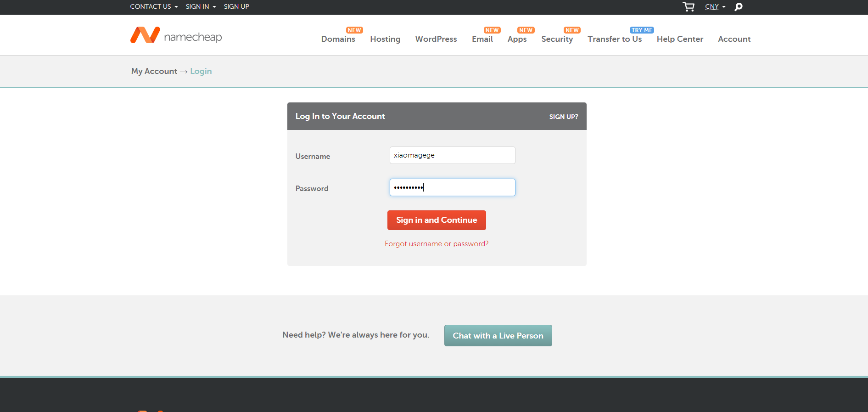
Task: Open the Security menu
Action: tap(557, 39)
